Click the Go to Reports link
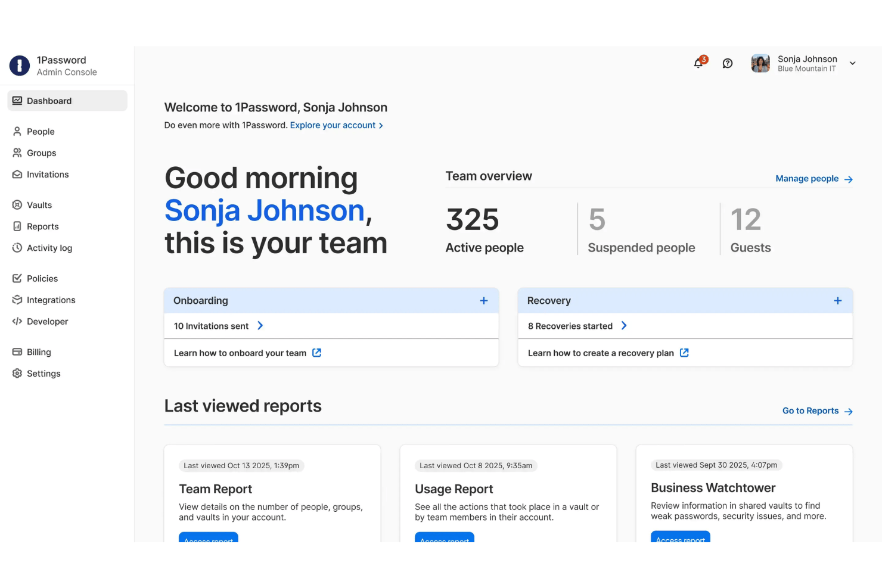 pos(810,410)
